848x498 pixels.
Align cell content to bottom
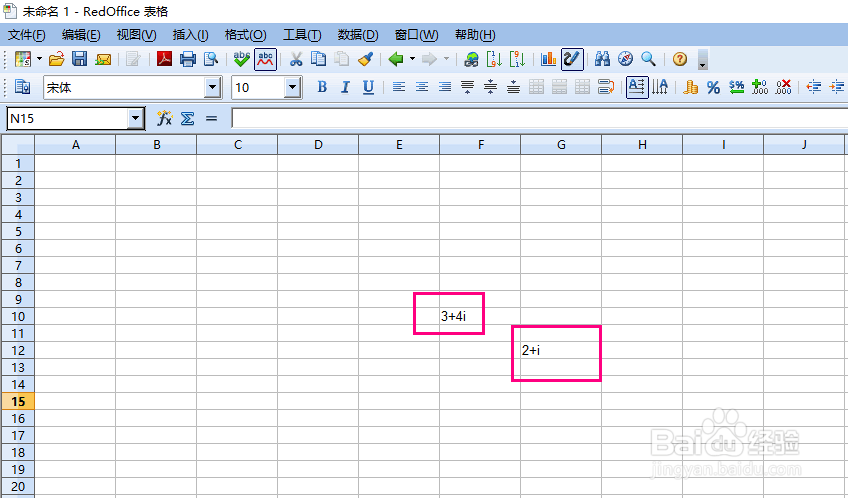click(x=513, y=87)
